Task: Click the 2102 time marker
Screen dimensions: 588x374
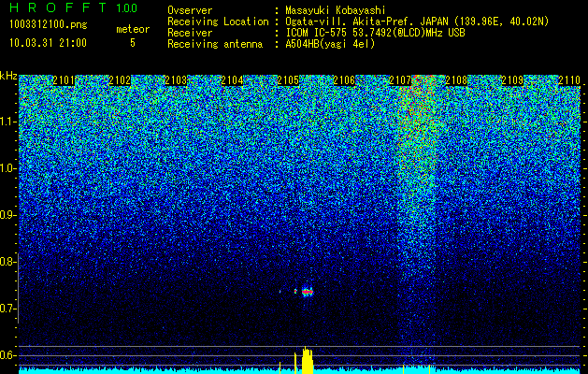Action: [120, 80]
